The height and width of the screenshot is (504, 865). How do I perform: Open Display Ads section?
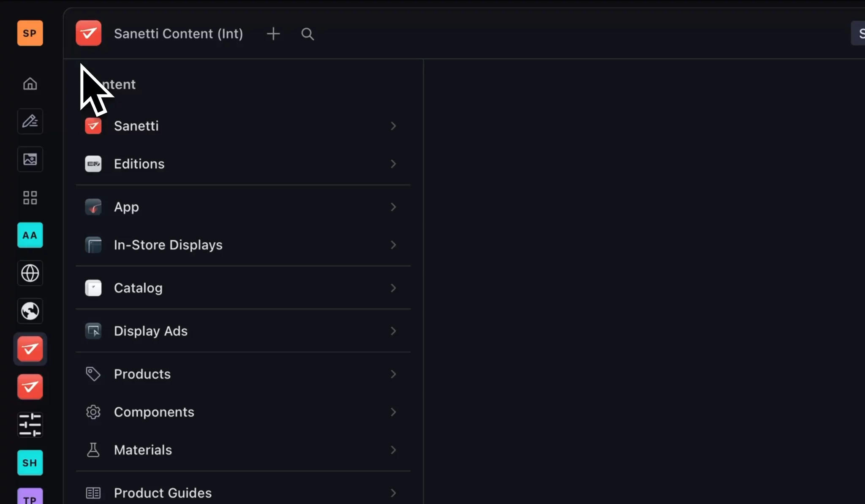tap(151, 331)
